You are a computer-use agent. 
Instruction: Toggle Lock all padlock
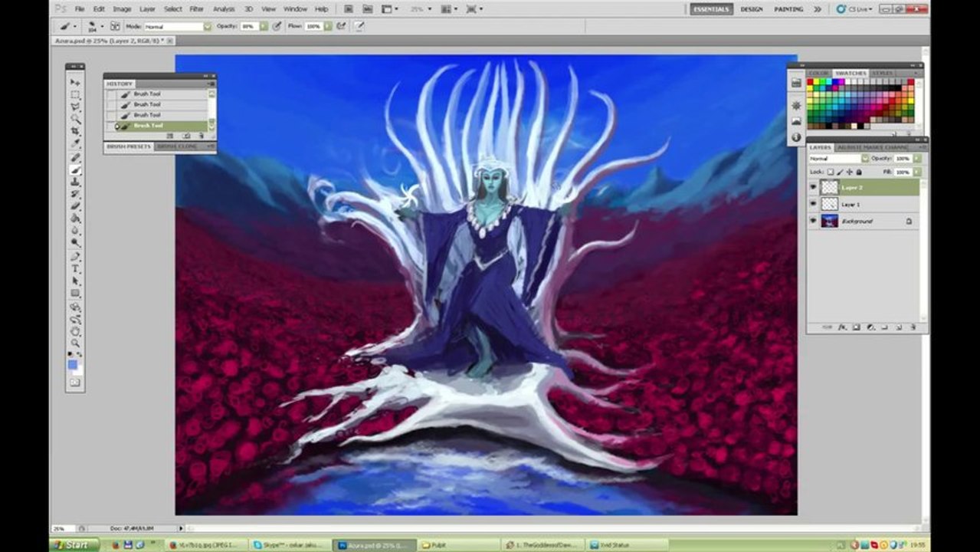point(859,172)
